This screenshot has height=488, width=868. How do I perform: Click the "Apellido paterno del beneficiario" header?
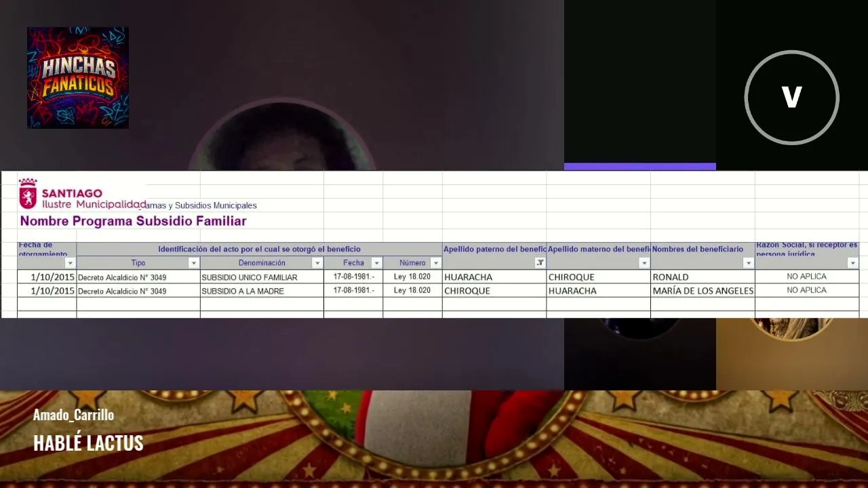[494, 249]
